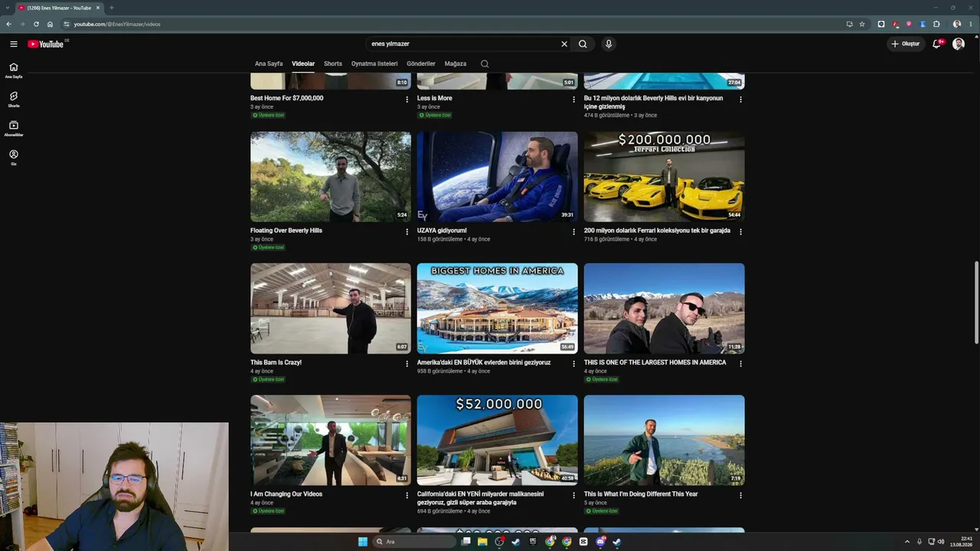Screen dimensions: 980x551
Task: Open options for Ferrari koleksiyonu video
Action: (740, 232)
